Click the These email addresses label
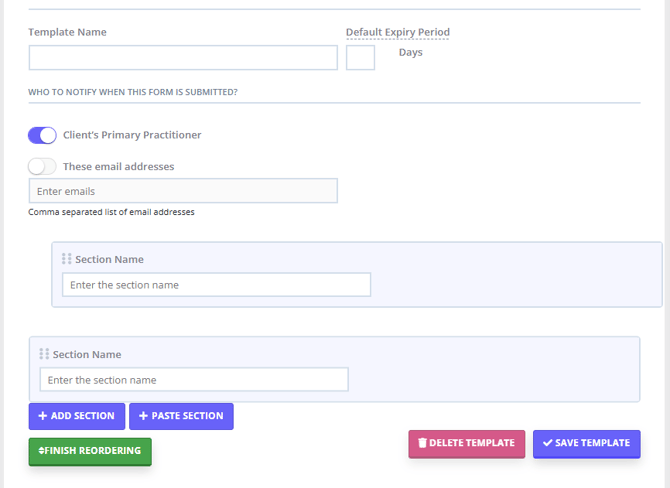 click(118, 166)
